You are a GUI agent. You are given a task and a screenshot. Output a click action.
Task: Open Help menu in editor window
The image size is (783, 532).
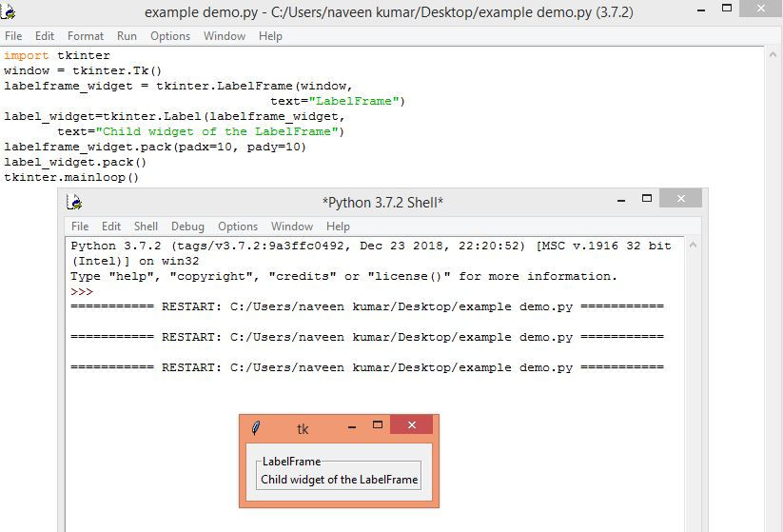coord(270,36)
